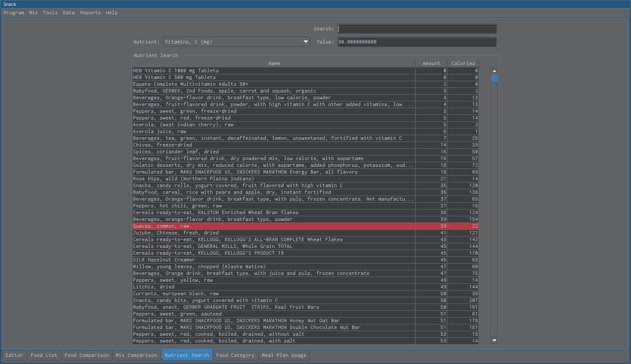The image size is (631, 364).
Task: Select Peppers, boiled, drained, with salt row
Action: pos(305,341)
